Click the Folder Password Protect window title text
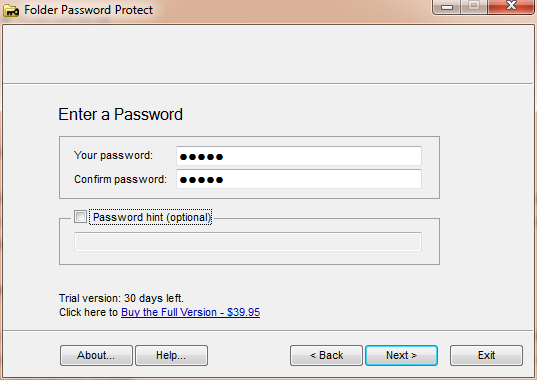The width and height of the screenshot is (537, 380). (88, 10)
